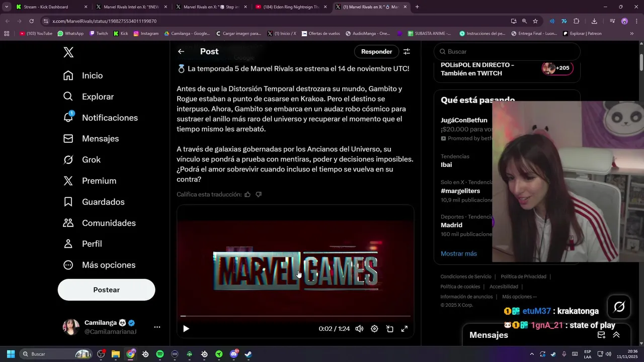Enable picture-in-picture for the video
The width and height of the screenshot is (644, 362).
[389, 329]
